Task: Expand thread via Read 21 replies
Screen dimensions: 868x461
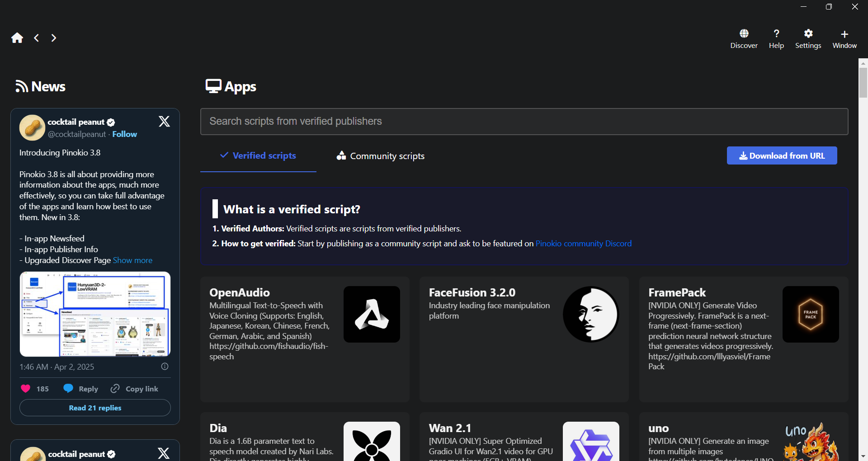Action: [95, 408]
